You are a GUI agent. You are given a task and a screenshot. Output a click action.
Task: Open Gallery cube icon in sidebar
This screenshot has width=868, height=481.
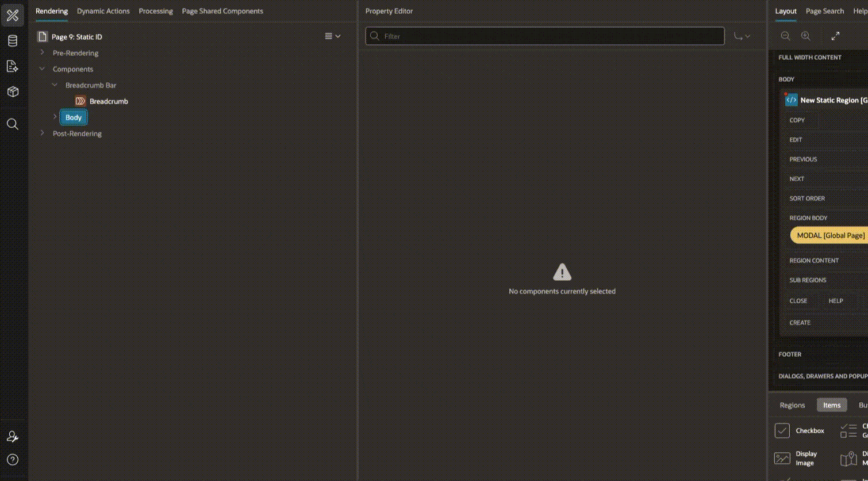pyautogui.click(x=13, y=91)
